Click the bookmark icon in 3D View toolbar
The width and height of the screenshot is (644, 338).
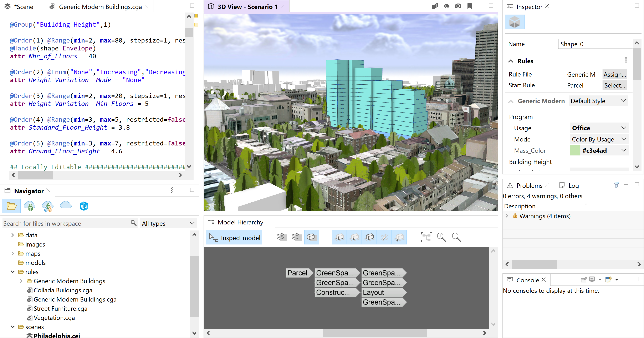470,6
